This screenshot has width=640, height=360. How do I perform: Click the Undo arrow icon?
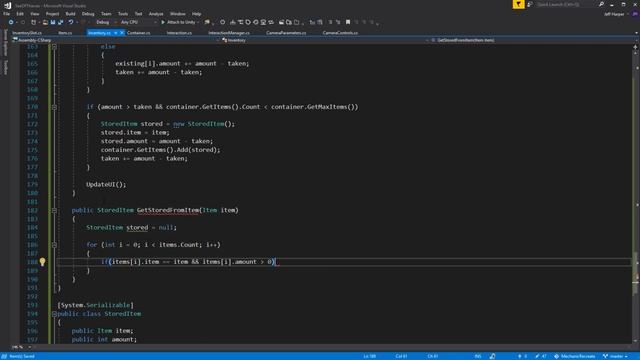71,22
